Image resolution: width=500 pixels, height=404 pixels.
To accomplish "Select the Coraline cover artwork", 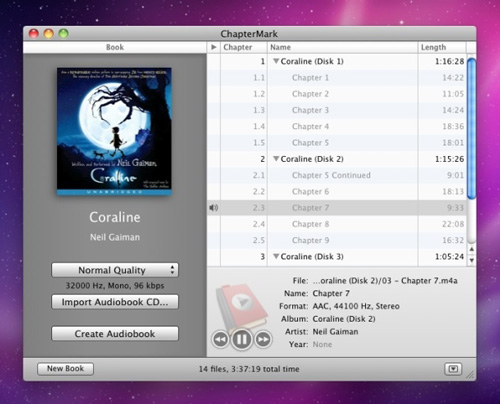I will pyautogui.click(x=114, y=131).
